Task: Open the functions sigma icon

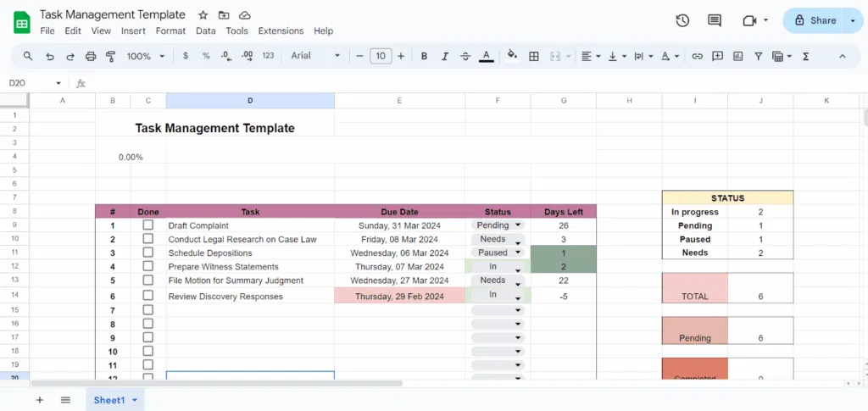Action: click(x=806, y=56)
